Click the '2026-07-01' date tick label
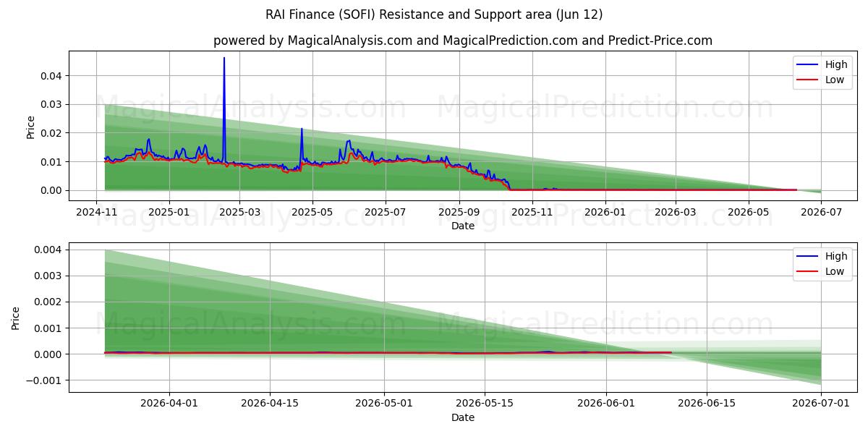Screen dimensions: 868x434 tap(821, 404)
